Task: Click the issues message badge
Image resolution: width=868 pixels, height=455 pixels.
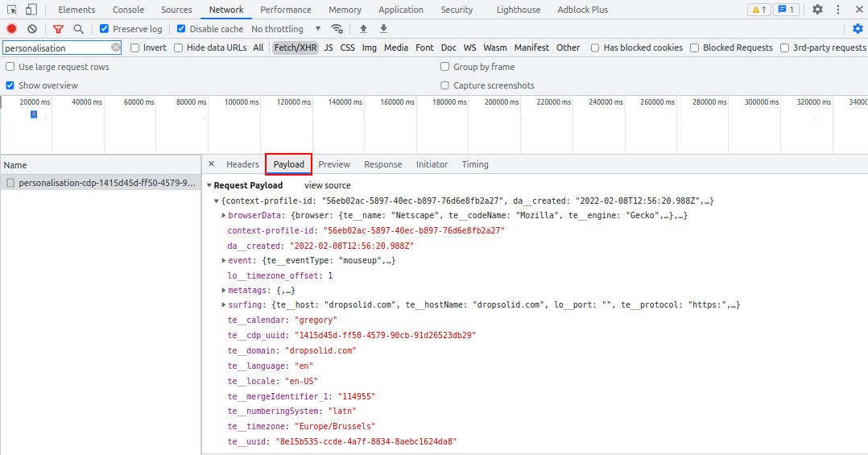Action: (786, 10)
